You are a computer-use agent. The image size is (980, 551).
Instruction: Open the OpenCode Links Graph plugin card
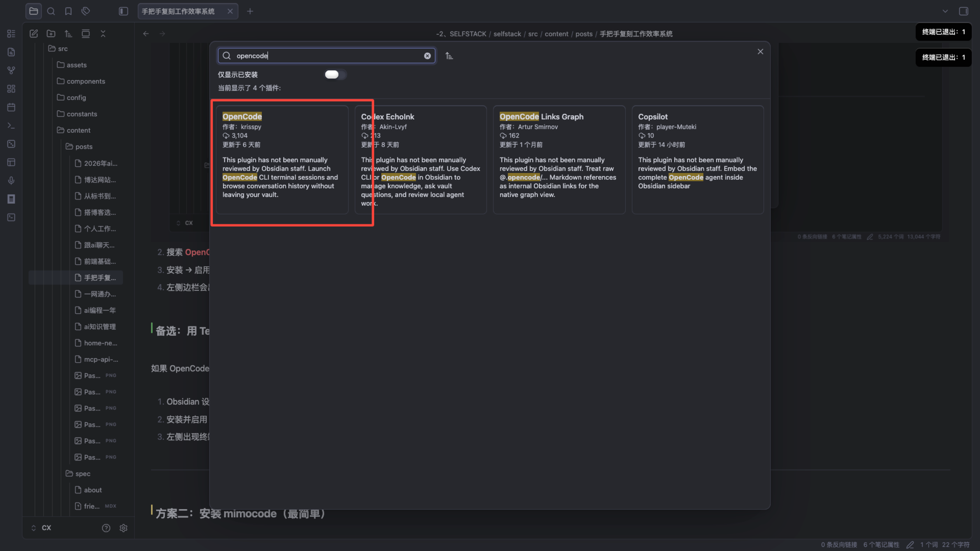pyautogui.click(x=559, y=160)
